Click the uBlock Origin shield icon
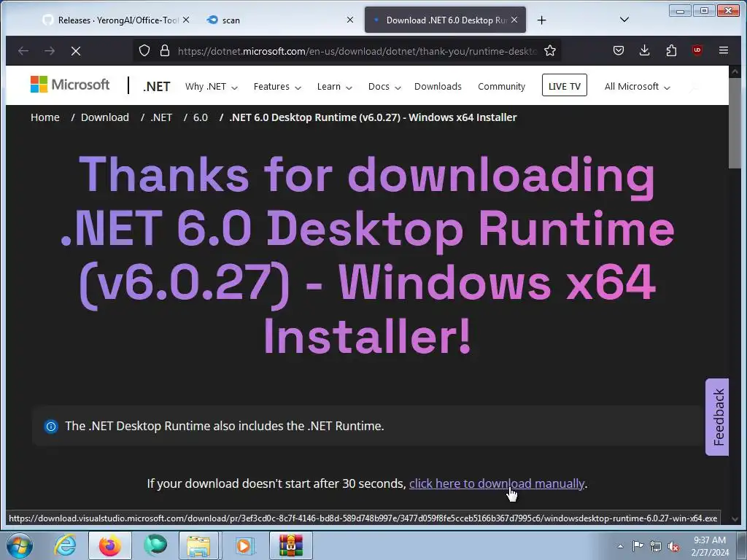This screenshot has width=747, height=560. (x=697, y=50)
